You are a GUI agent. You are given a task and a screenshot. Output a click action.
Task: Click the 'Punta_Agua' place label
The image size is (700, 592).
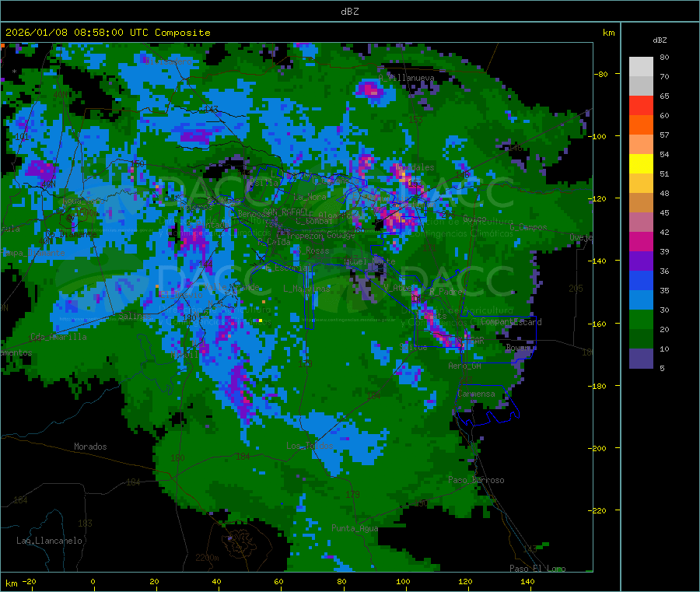click(x=355, y=528)
